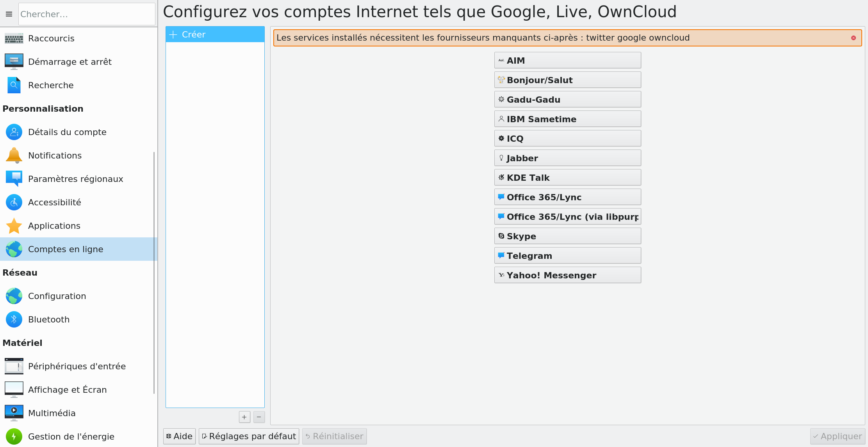Open Périphériques d'entrée icon

[14, 366]
